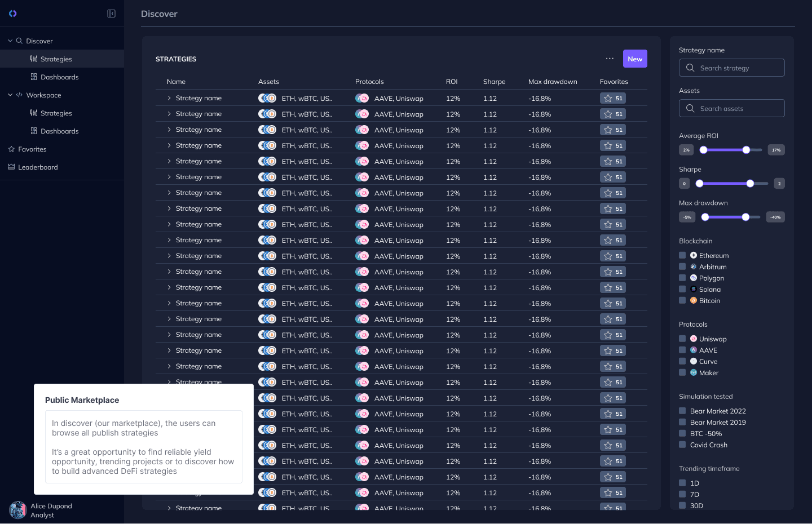The width and height of the screenshot is (812, 524).
Task: Click the Uniswap protocol icon in filters
Action: (x=694, y=339)
